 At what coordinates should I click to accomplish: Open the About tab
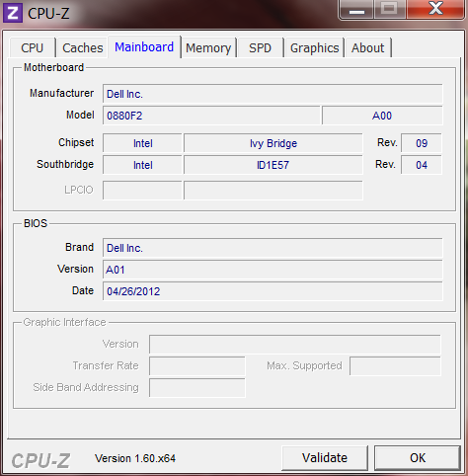pos(367,48)
